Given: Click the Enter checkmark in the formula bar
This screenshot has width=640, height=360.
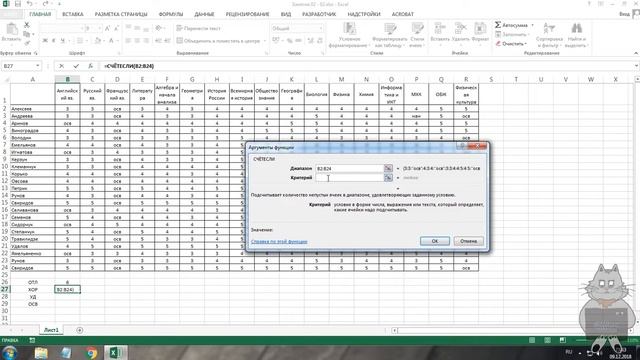Looking at the screenshot, I should (x=76, y=66).
